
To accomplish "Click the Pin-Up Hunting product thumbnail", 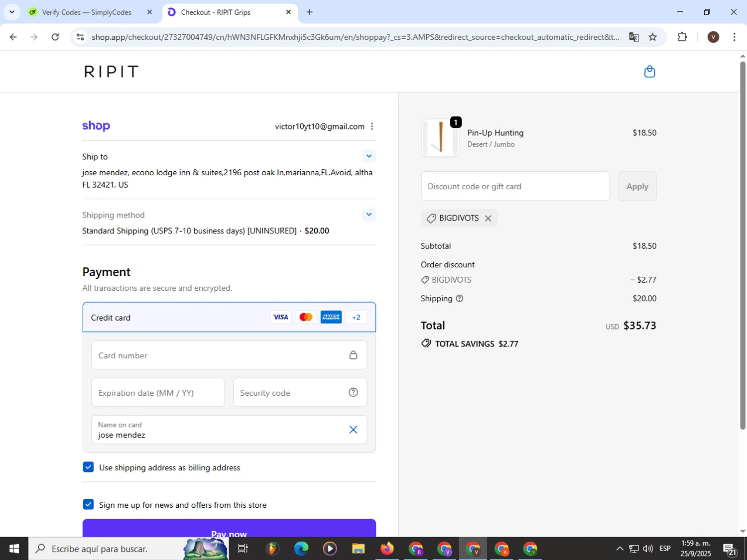I will tap(440, 138).
